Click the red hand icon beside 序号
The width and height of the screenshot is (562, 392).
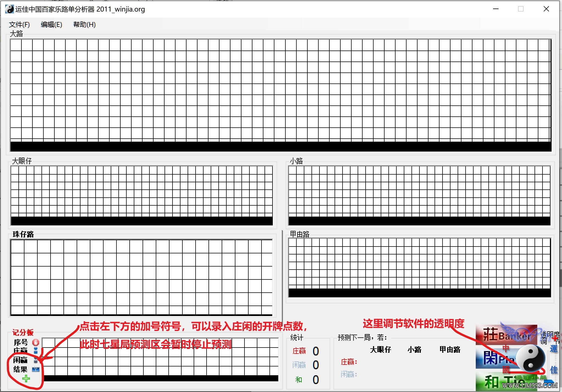point(36,342)
